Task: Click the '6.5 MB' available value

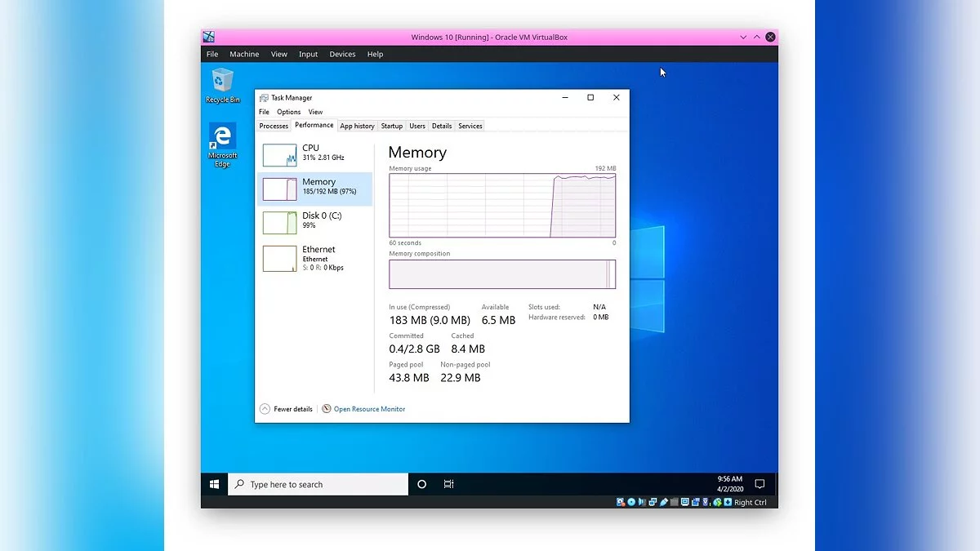Action: tap(498, 321)
